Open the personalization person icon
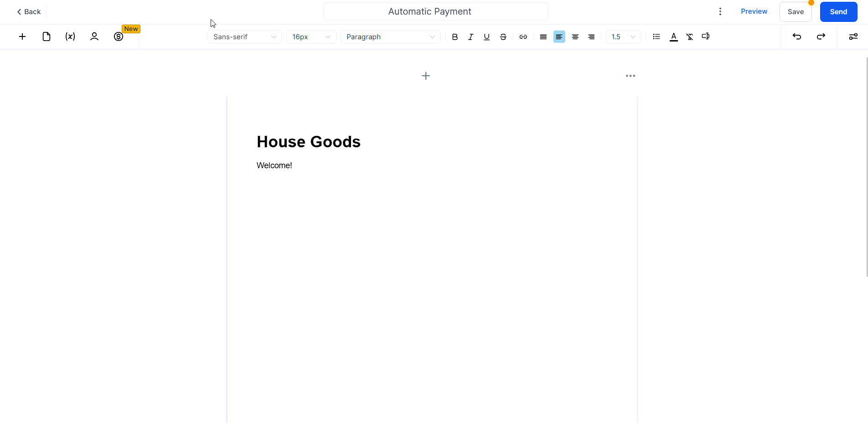The width and height of the screenshot is (868, 424). [94, 36]
